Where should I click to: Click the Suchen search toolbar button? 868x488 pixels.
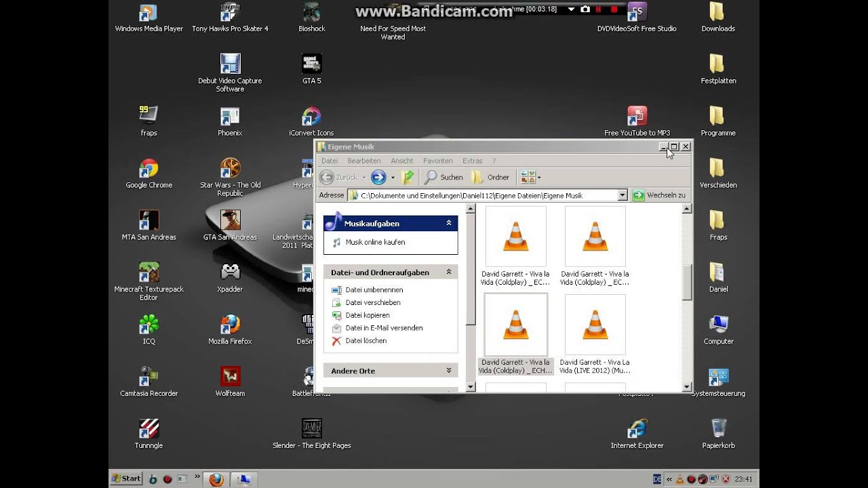[443, 178]
